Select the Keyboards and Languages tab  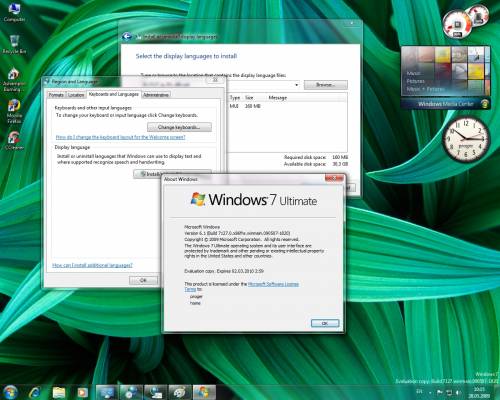point(114,94)
